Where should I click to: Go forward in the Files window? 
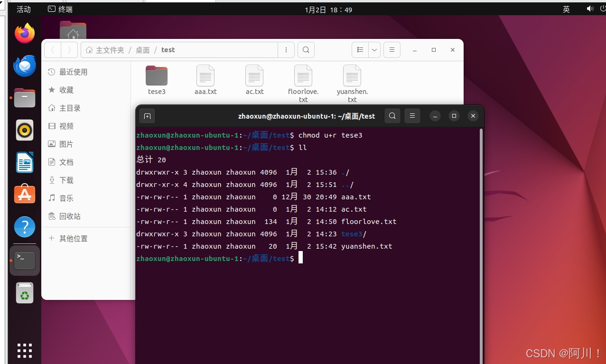[69, 50]
